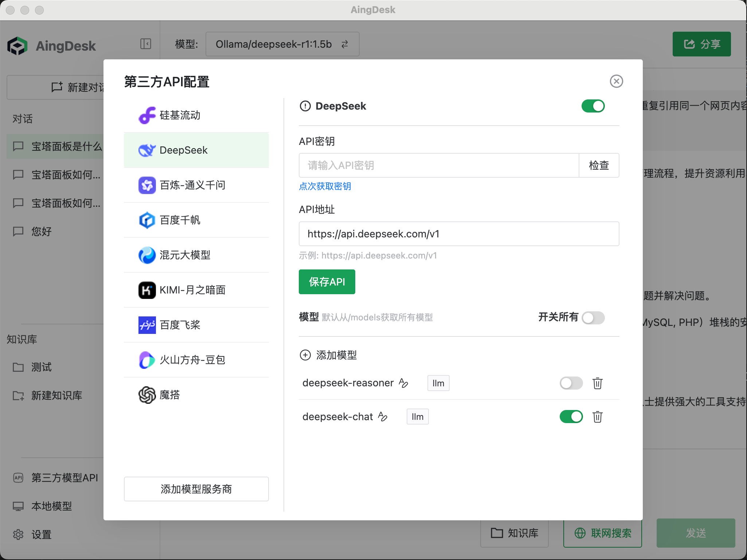Screen dimensions: 747x560
Task: Turn off the deepseek-chat model switch
Action: (x=571, y=417)
